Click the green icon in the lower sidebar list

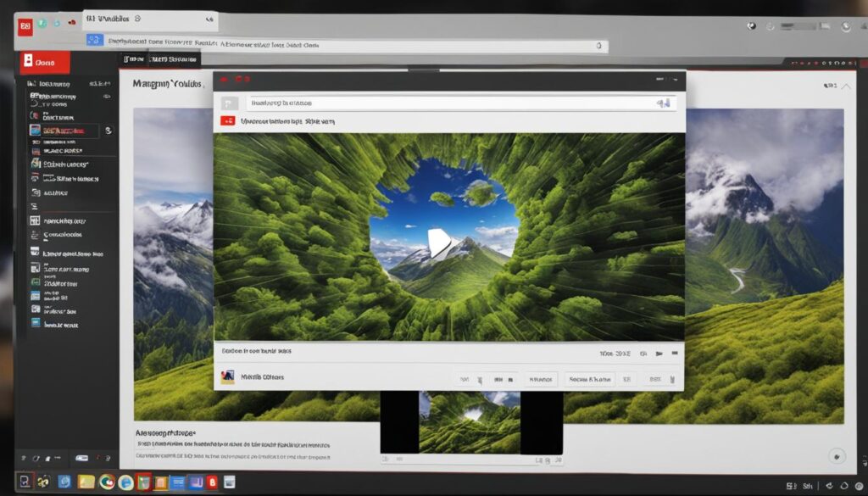click(36, 282)
